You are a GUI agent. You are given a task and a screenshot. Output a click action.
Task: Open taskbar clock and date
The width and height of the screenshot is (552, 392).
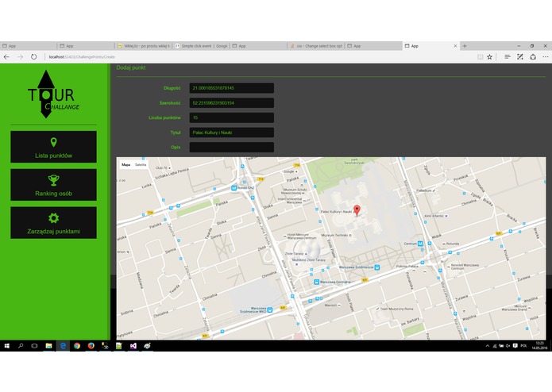[539, 346]
